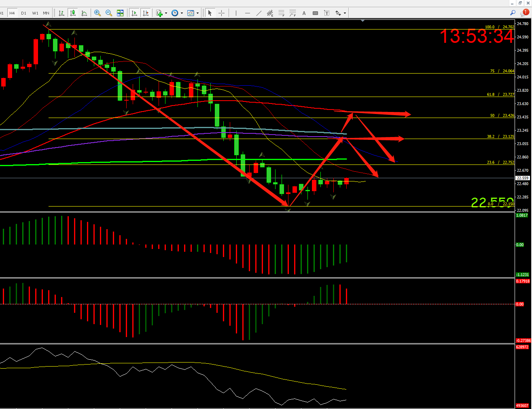Image resolution: width=532 pixels, height=409 pixels.
Task: Tile chart windows with grid icon
Action: (x=120, y=13)
